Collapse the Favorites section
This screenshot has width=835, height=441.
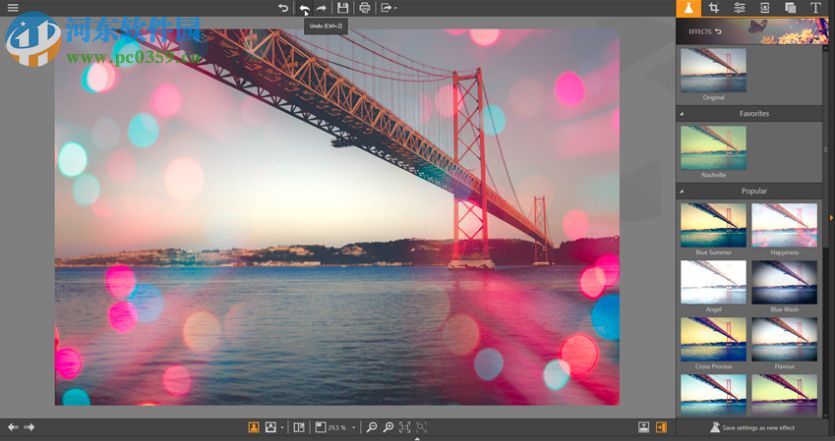click(x=682, y=114)
